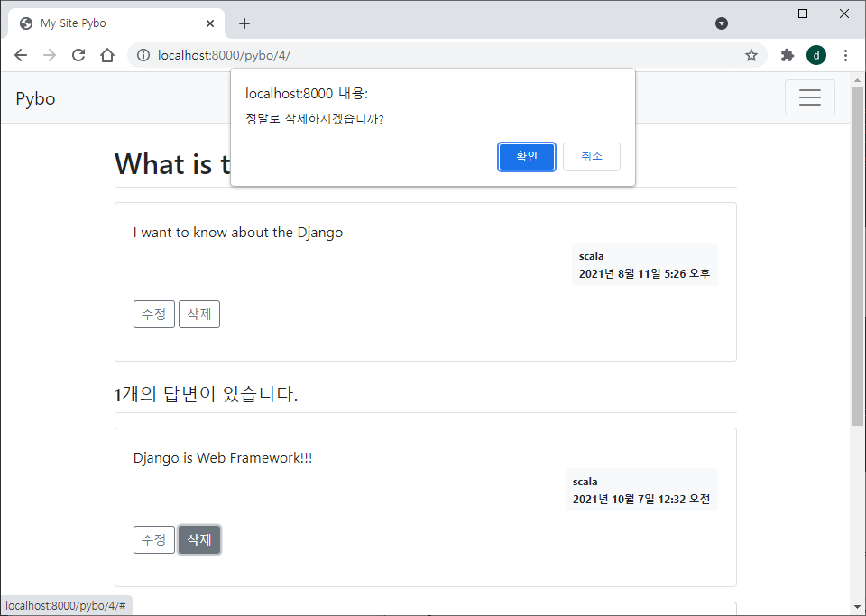866x616 pixels.
Task: Select the My Site Pybo tab
Action: click(x=116, y=23)
